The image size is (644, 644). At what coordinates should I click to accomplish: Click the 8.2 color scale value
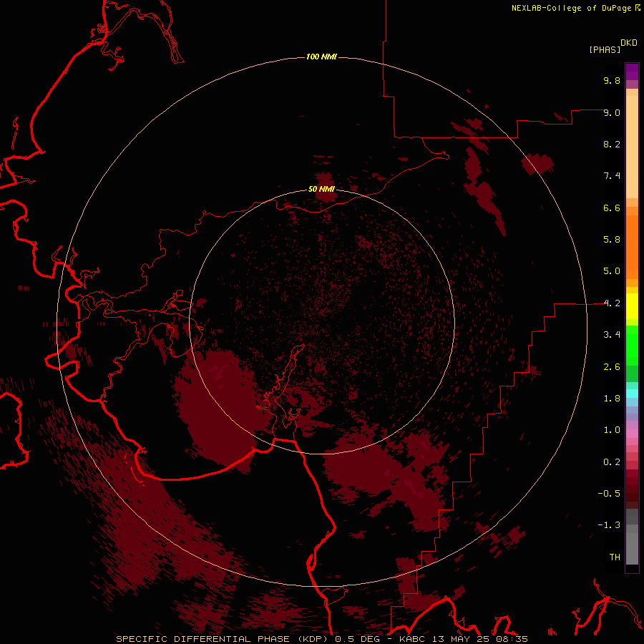pyautogui.click(x=612, y=144)
